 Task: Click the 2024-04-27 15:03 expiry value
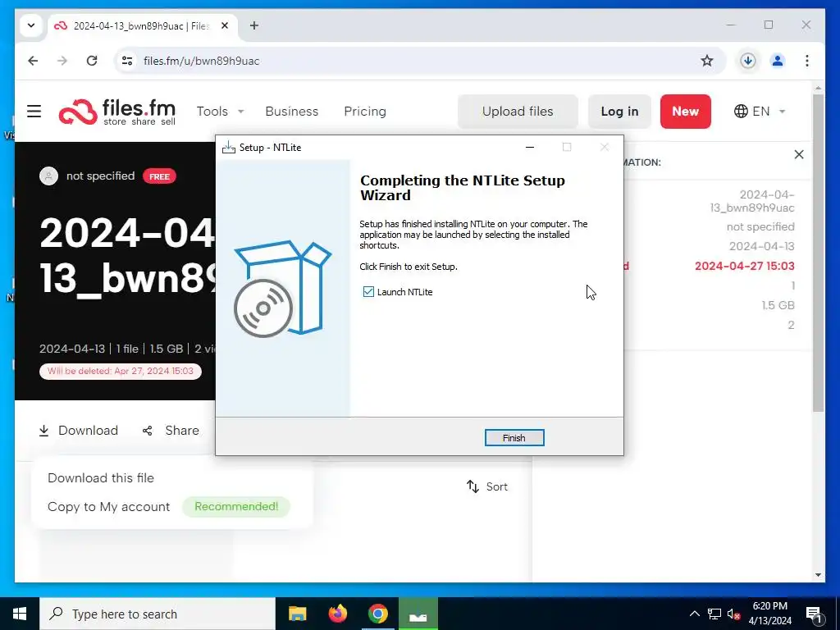click(x=745, y=266)
